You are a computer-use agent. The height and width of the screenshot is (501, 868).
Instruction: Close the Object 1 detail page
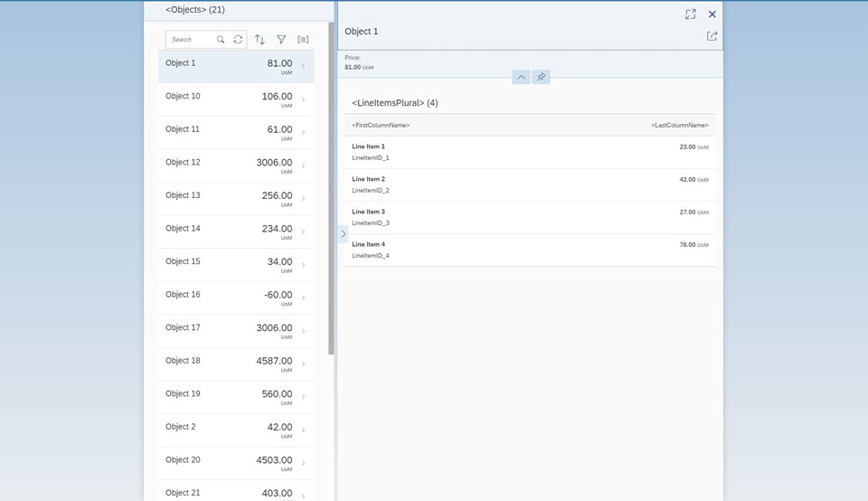[712, 14]
